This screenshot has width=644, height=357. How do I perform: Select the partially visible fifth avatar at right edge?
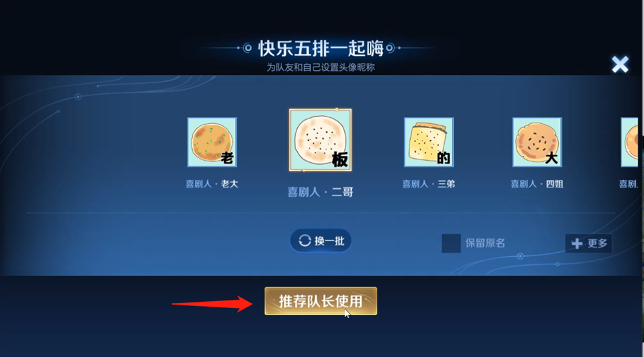tap(630, 142)
